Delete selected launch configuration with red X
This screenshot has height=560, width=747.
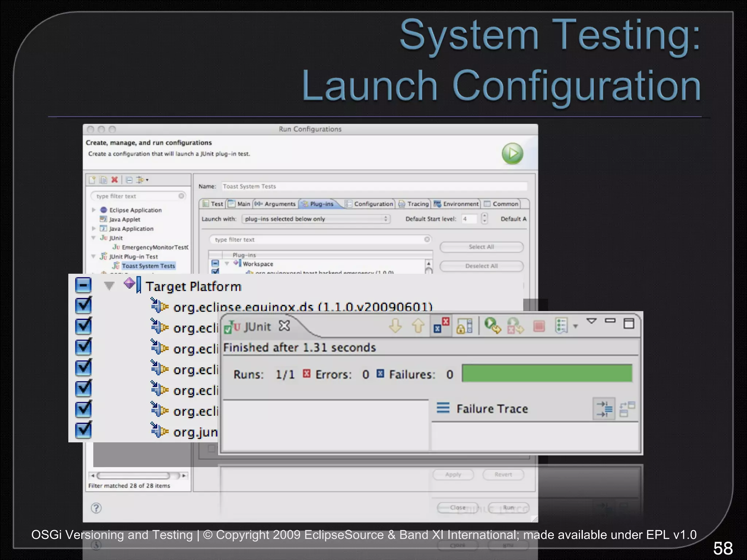click(x=115, y=180)
